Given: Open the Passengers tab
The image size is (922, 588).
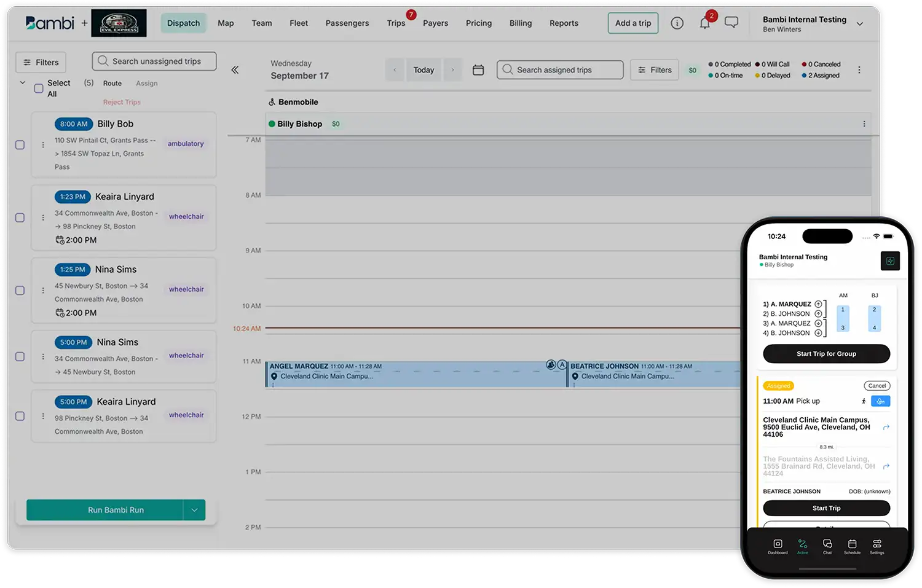Looking at the screenshot, I should point(347,23).
